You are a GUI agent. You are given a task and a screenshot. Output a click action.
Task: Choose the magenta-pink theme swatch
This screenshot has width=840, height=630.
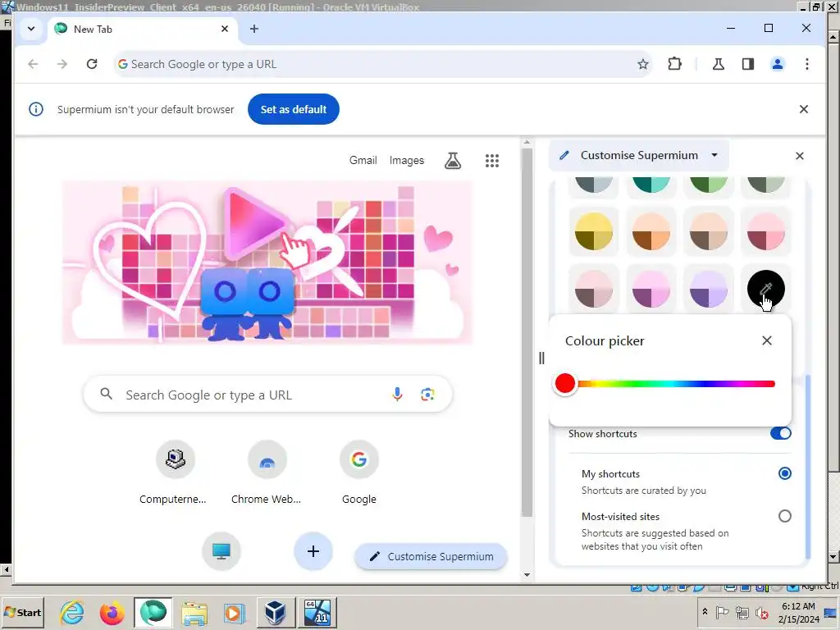(x=651, y=290)
